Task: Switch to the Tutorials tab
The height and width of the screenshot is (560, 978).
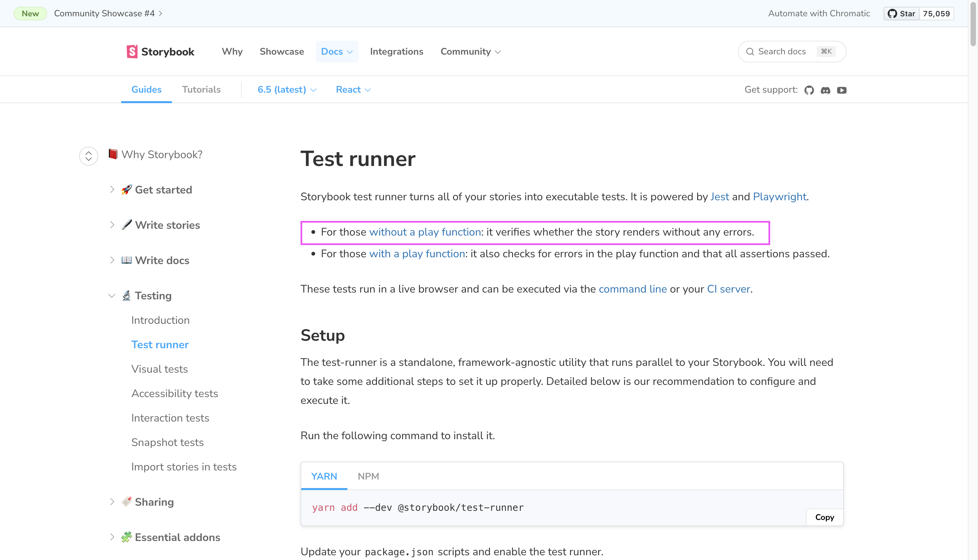Action: point(201,89)
